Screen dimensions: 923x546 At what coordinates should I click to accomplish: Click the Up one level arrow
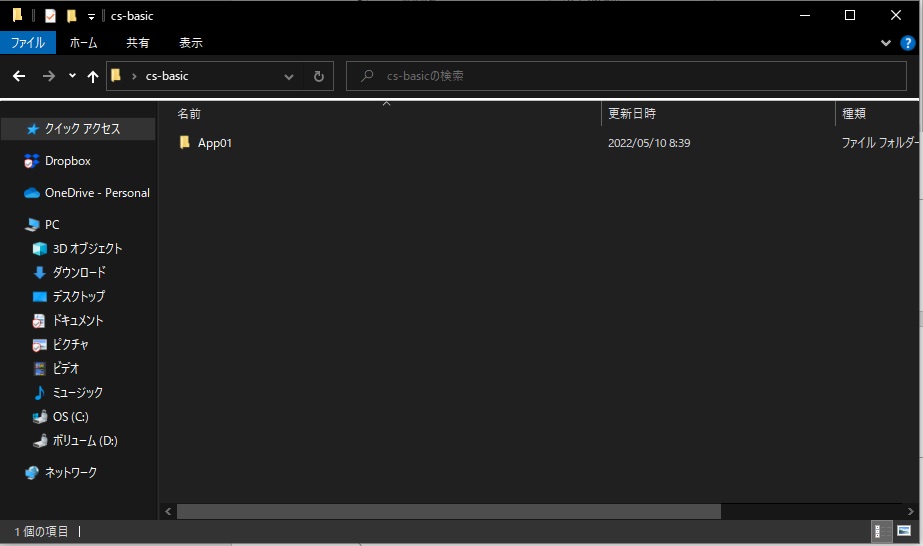pyautogui.click(x=93, y=76)
